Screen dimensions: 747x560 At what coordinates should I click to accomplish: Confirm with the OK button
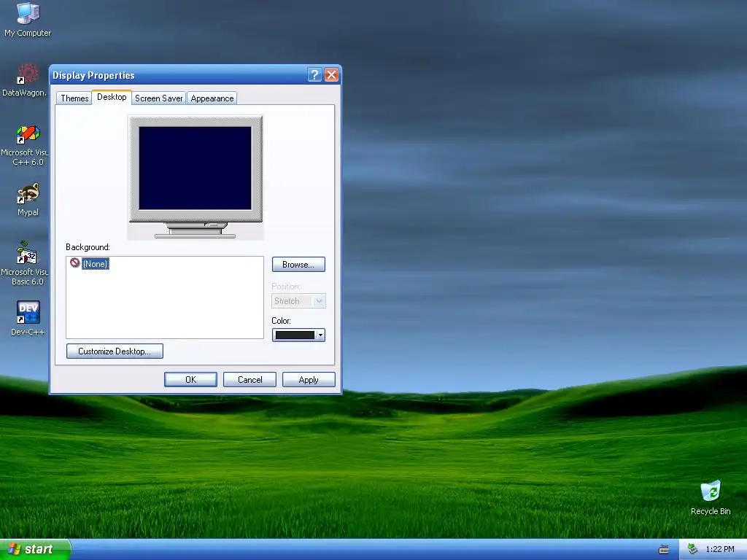[x=190, y=379]
